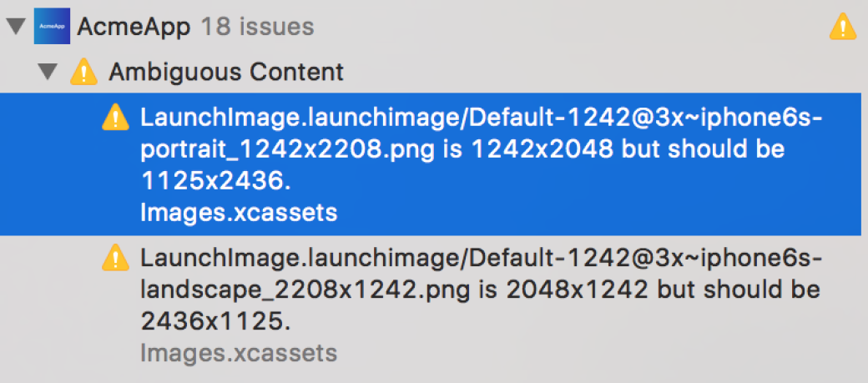This screenshot has width=868, height=383.
Task: Select the iphone6s-portrait launch image issue
Action: (x=434, y=164)
